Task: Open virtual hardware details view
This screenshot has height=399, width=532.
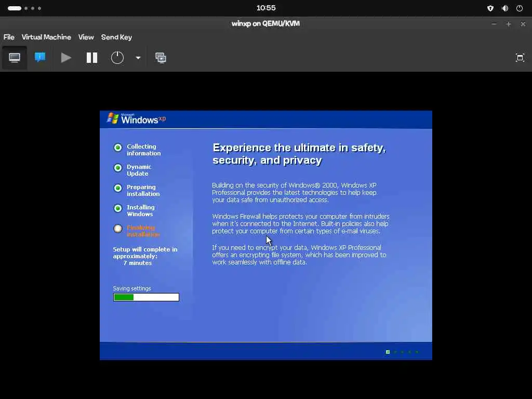Action: tap(40, 57)
